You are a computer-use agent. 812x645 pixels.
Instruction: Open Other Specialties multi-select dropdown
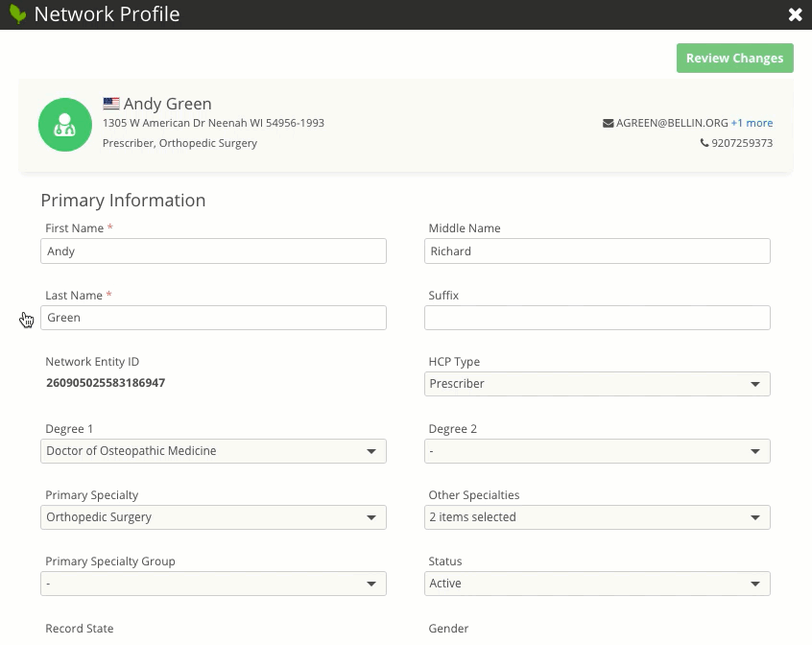pos(597,517)
